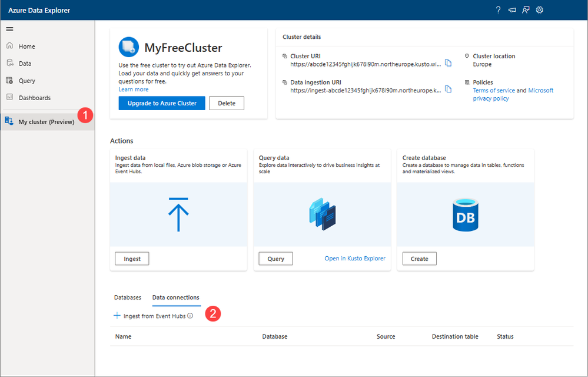Click the plus icon for Event Hubs
Screen dimensions: 588x377
click(117, 316)
